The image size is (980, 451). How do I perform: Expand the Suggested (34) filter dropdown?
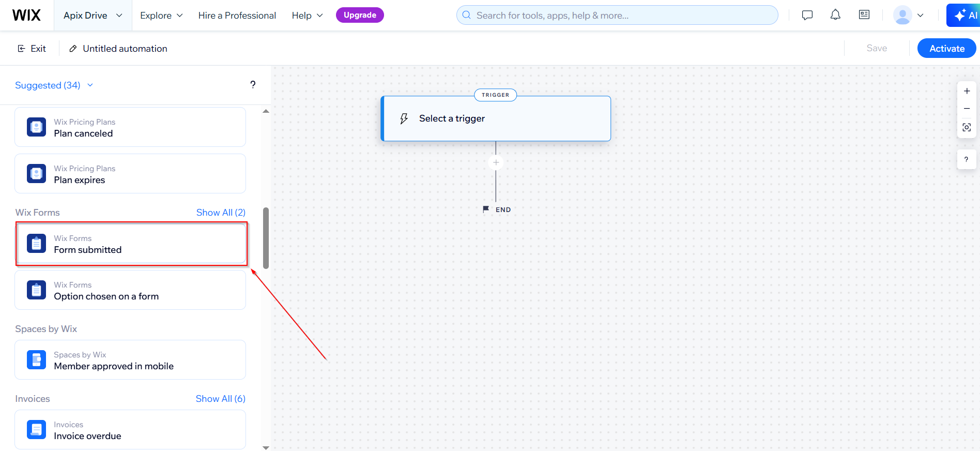tap(54, 85)
